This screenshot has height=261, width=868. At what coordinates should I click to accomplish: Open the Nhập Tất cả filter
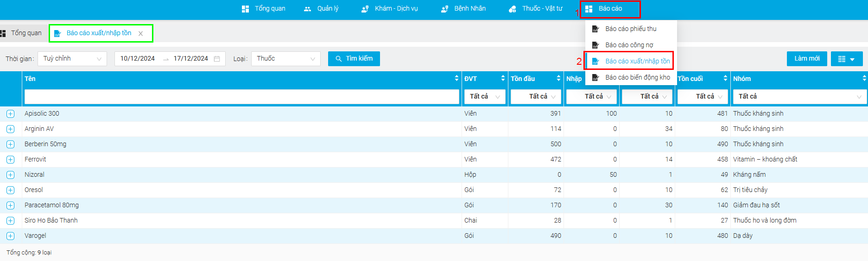[591, 97]
